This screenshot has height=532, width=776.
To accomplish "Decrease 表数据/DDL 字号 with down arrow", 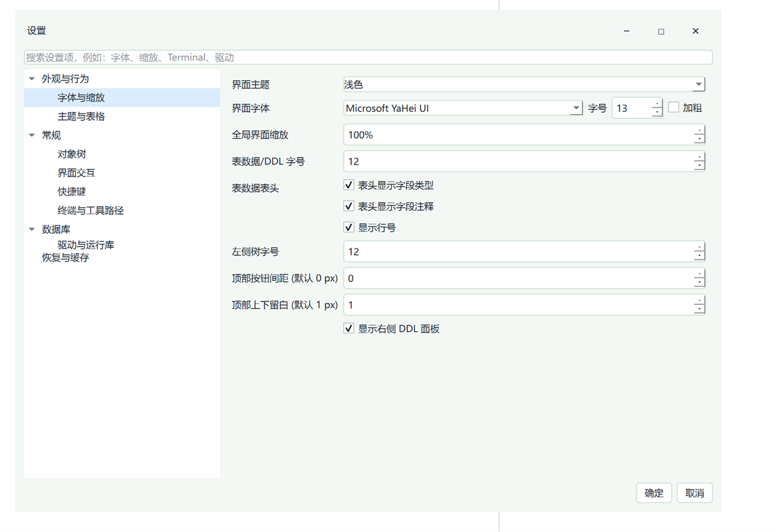I will 700,166.
